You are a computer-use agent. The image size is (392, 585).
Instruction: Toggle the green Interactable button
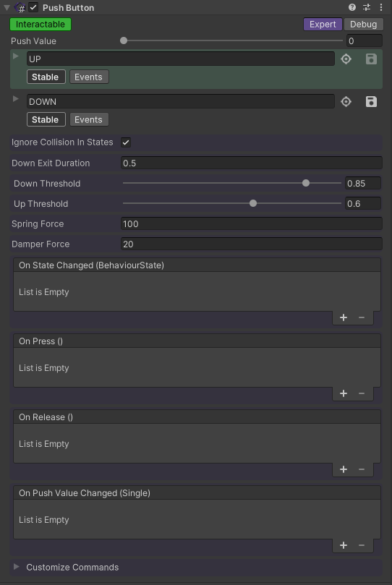click(x=41, y=25)
